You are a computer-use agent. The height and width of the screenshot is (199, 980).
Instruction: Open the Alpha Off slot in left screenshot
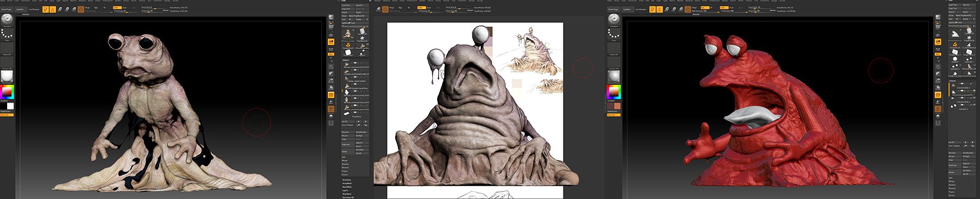coord(7,48)
